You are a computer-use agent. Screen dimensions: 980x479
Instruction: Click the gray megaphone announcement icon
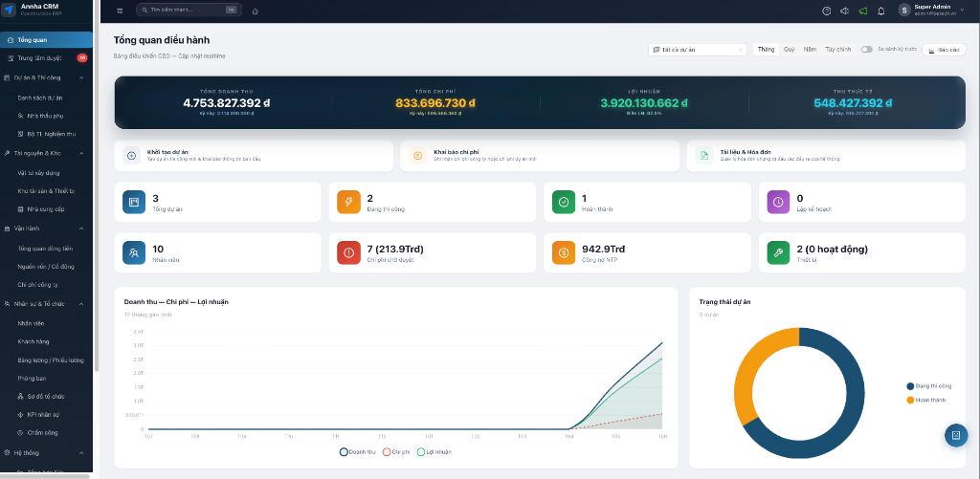(x=845, y=11)
